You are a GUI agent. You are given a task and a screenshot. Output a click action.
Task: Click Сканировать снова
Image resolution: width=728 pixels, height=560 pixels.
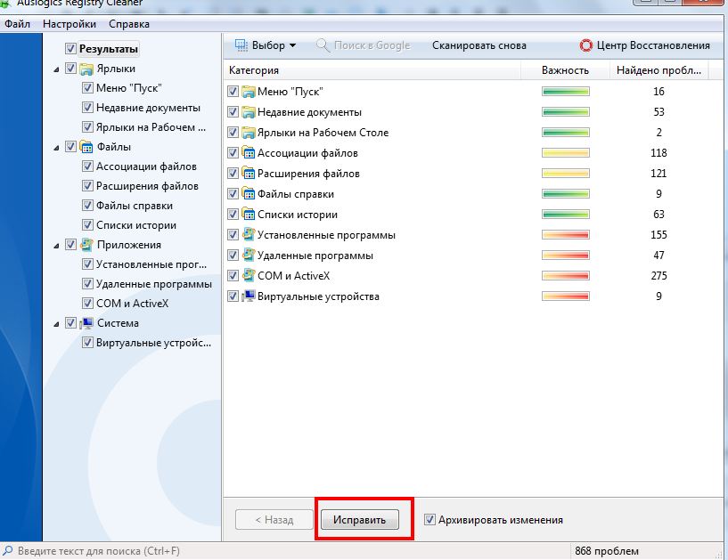pos(479,45)
